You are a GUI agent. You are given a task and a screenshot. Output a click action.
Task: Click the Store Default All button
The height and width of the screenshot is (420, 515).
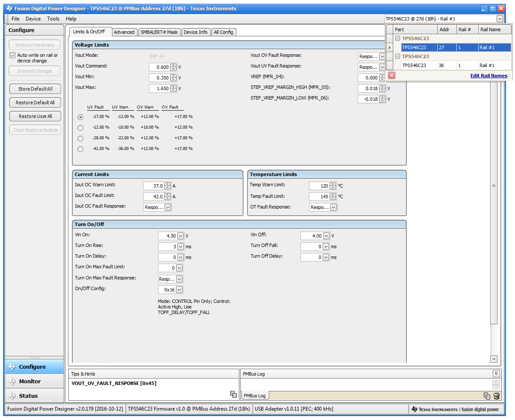click(x=35, y=89)
